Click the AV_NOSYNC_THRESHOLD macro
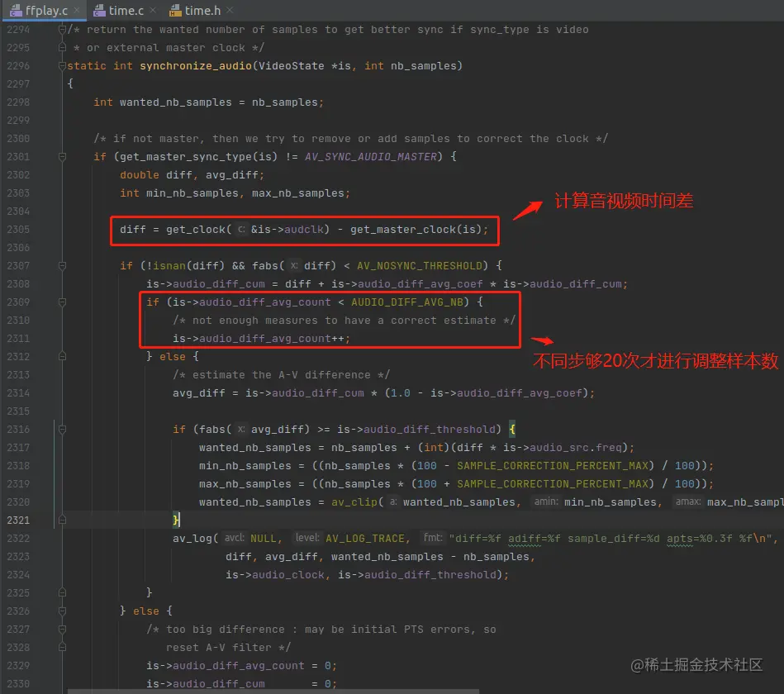This screenshot has width=784, height=694. 420,265
